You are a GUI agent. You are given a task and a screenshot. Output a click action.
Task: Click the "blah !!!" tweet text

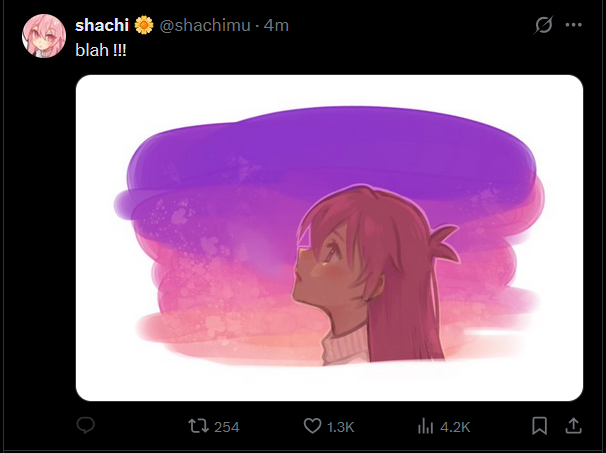point(101,49)
